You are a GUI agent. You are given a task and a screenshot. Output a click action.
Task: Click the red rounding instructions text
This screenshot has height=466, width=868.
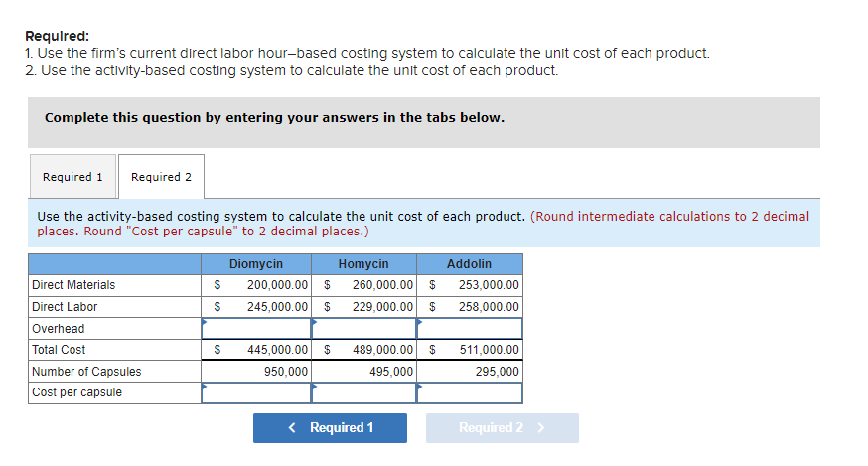423,224
